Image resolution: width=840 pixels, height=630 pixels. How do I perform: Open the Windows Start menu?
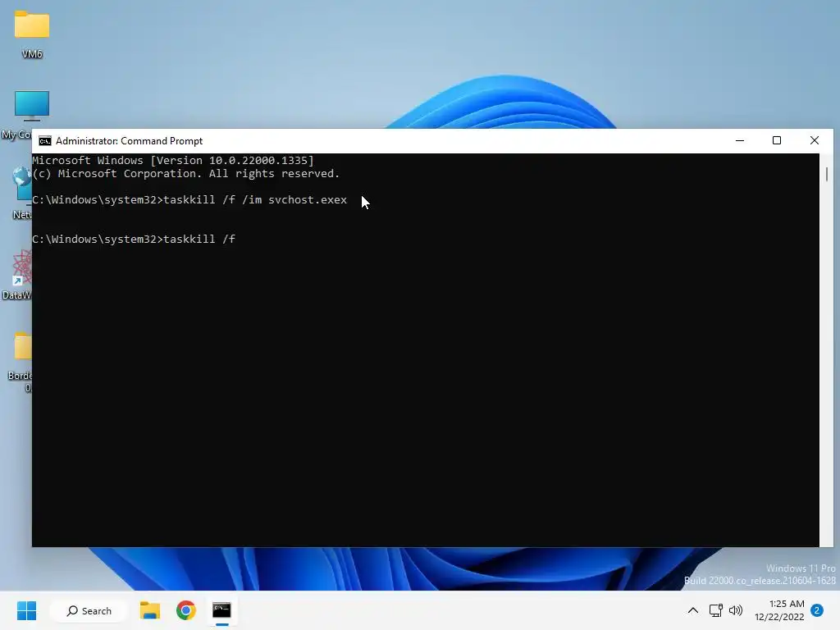pos(26,610)
